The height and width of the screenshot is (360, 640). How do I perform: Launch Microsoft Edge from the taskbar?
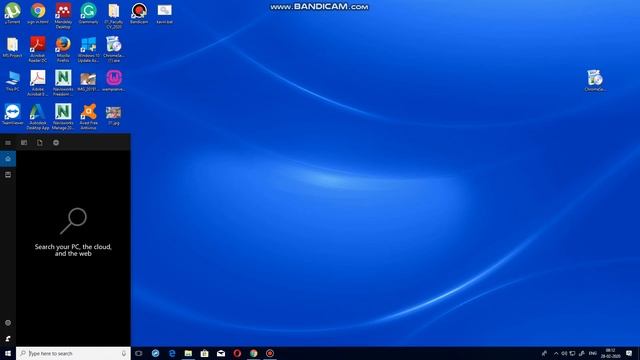click(172, 353)
